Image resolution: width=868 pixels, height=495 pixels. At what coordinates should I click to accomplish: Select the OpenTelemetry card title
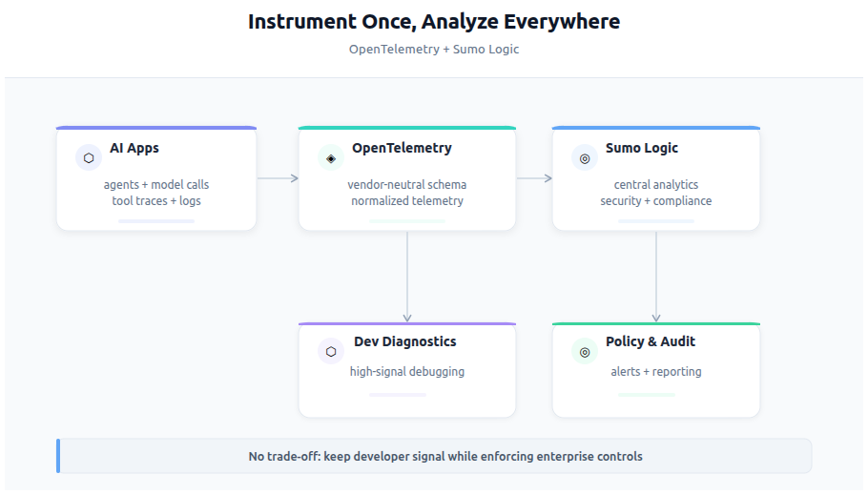pos(402,148)
